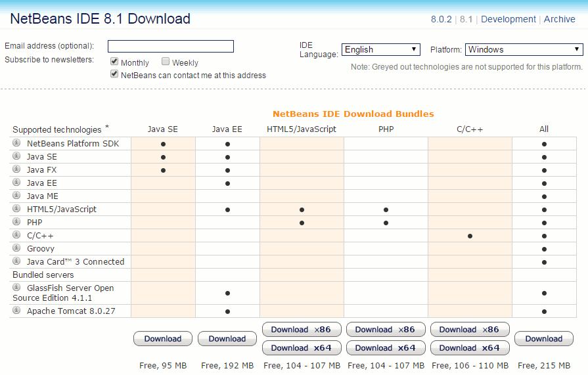The width and height of the screenshot is (588, 375).
Task: Click GlassFish Server Open Source Edition label
Action: pos(63,293)
